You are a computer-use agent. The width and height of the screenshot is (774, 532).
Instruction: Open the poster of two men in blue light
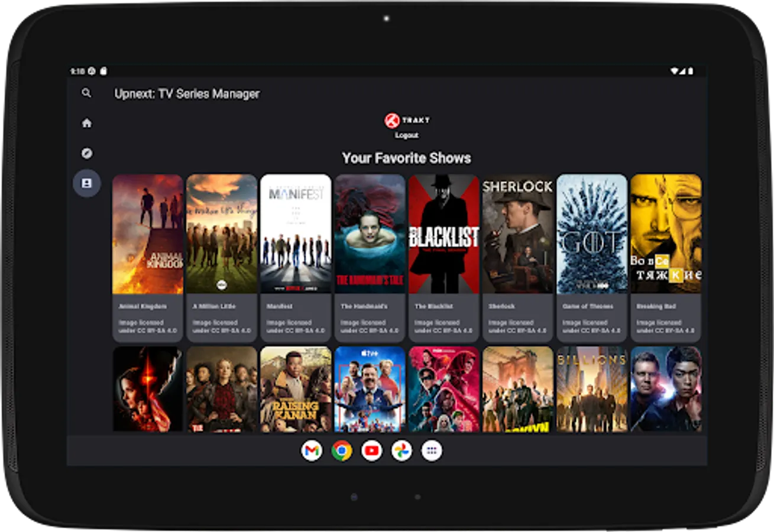666,389
